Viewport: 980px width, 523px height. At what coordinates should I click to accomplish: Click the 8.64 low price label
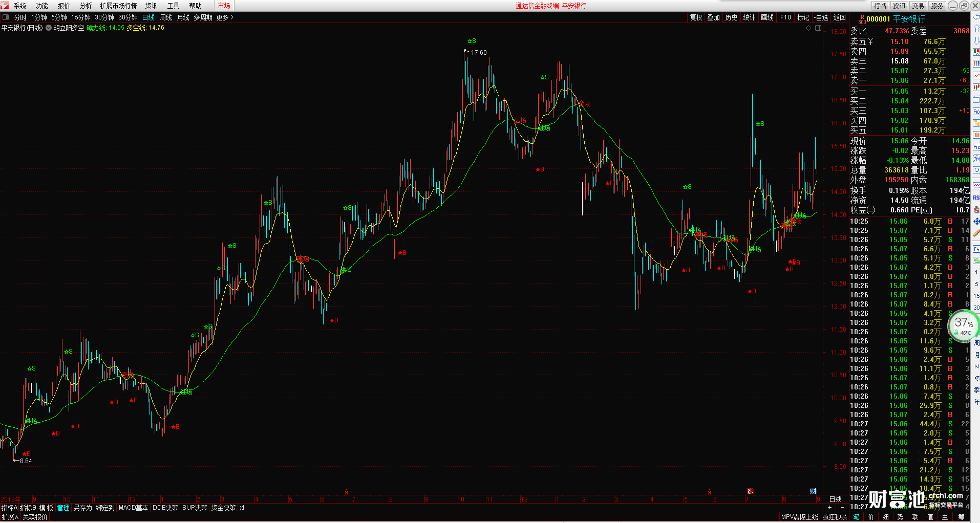tap(26, 461)
